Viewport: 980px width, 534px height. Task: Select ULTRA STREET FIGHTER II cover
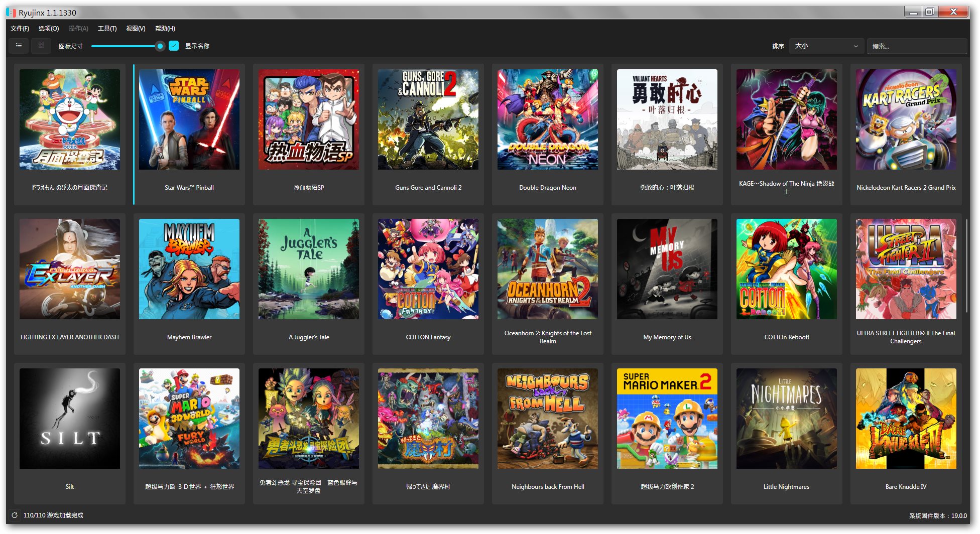(x=906, y=269)
